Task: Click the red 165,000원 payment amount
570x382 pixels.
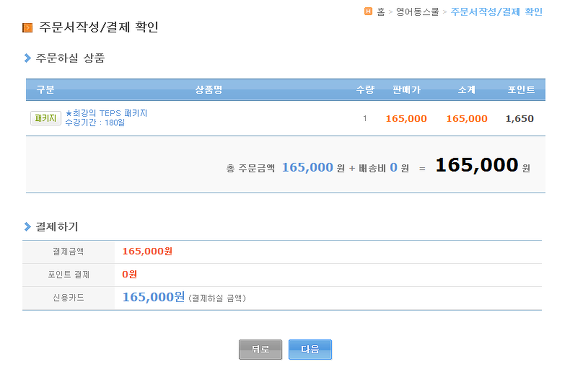Action: 147,251
